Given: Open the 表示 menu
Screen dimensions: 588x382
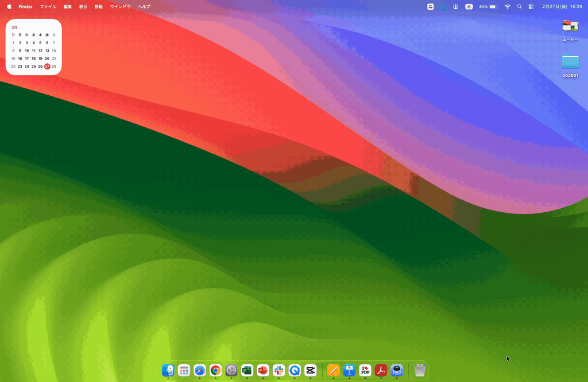Looking at the screenshot, I should (x=83, y=7).
